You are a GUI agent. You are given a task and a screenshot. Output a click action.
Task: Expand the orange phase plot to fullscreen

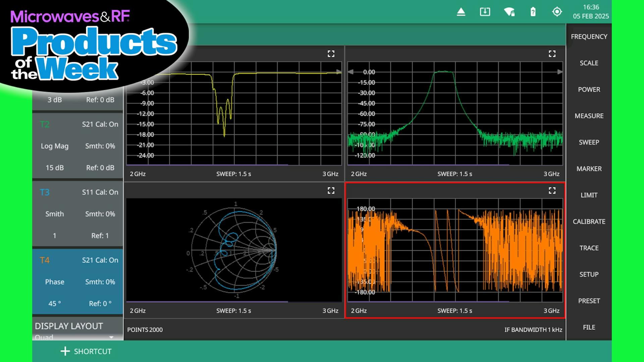[x=552, y=190]
